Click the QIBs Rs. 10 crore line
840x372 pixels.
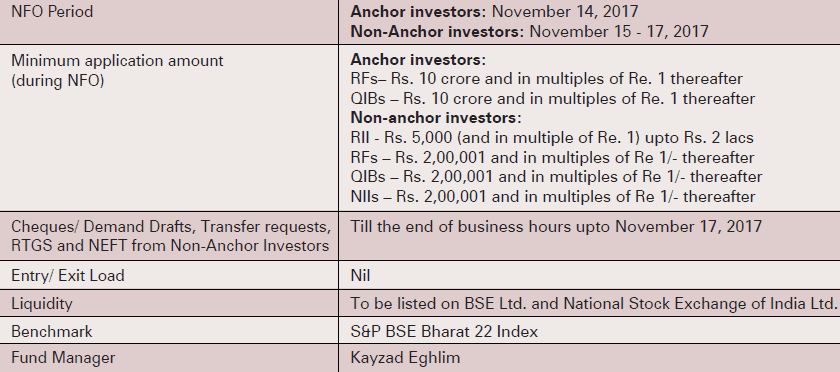tap(553, 99)
